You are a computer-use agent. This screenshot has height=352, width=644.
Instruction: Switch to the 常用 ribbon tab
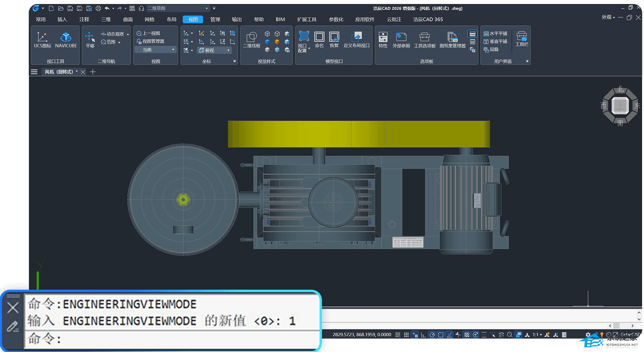41,19
